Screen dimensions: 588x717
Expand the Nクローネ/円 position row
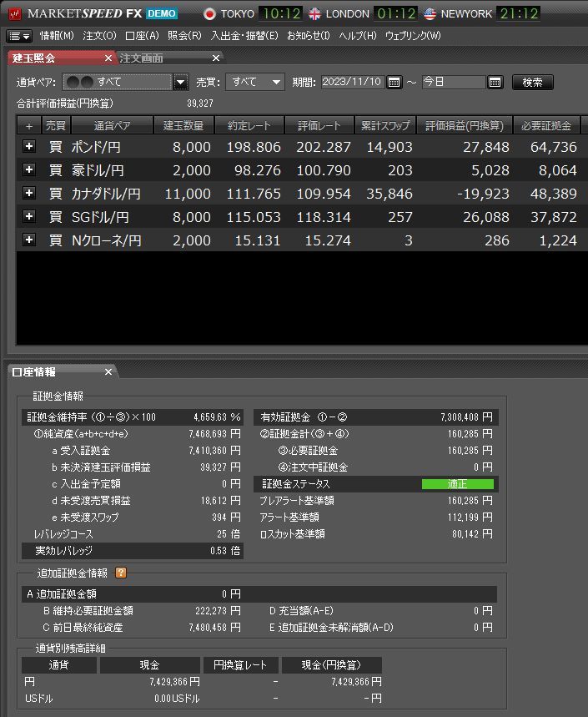(x=29, y=240)
